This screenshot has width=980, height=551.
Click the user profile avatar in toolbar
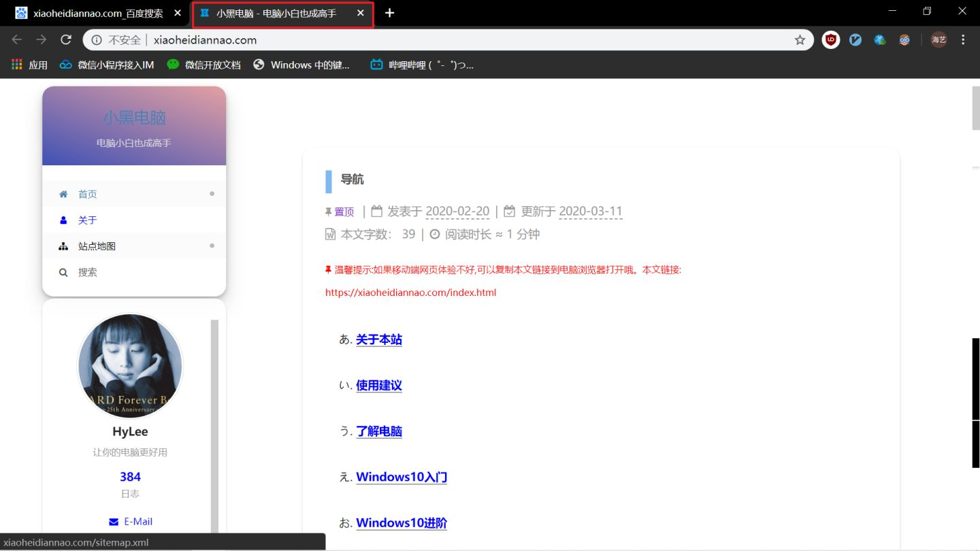tap(939, 39)
